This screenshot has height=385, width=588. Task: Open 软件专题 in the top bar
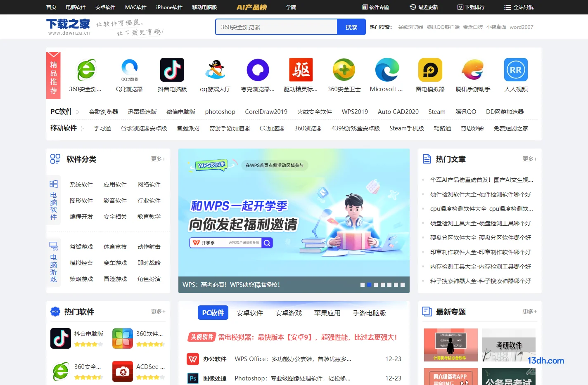coord(376,7)
